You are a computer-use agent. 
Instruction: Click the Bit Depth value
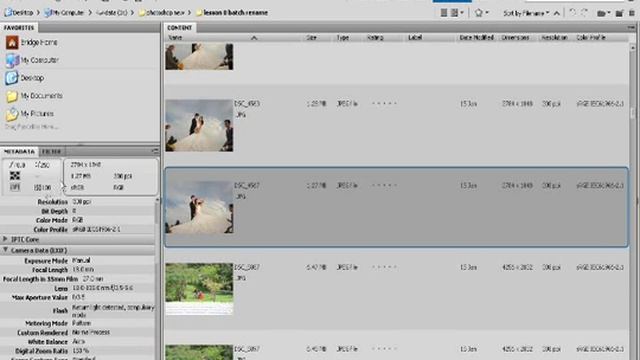coord(74,211)
